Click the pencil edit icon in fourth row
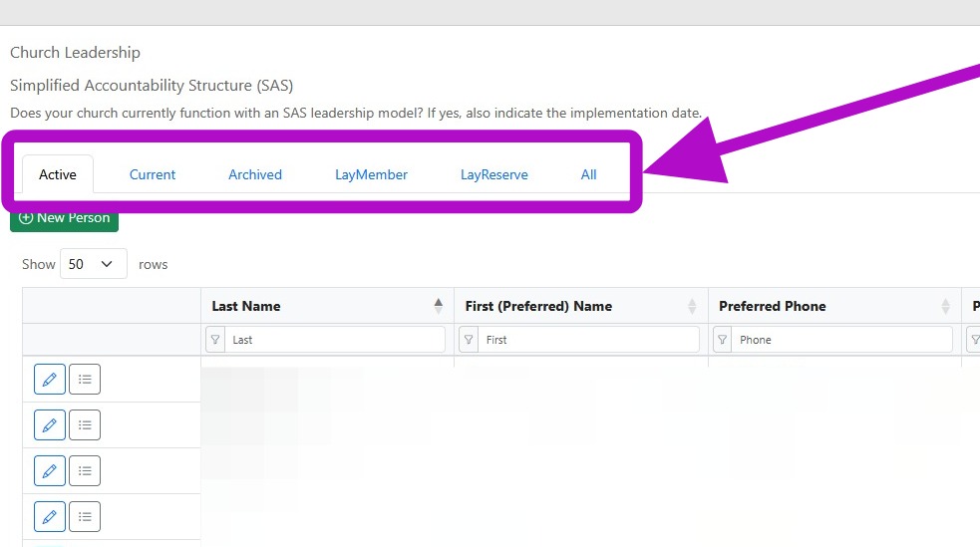The height and width of the screenshot is (547, 980). tap(50, 517)
